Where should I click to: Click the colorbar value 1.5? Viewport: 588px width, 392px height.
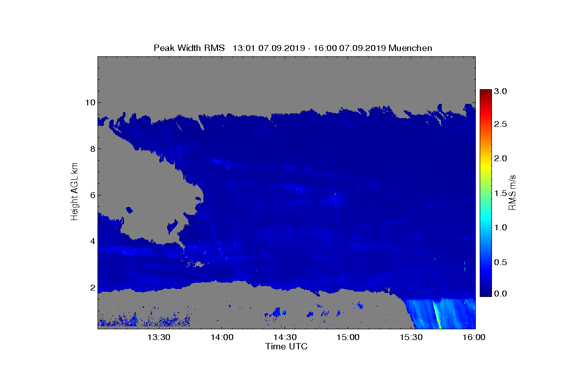[500, 193]
